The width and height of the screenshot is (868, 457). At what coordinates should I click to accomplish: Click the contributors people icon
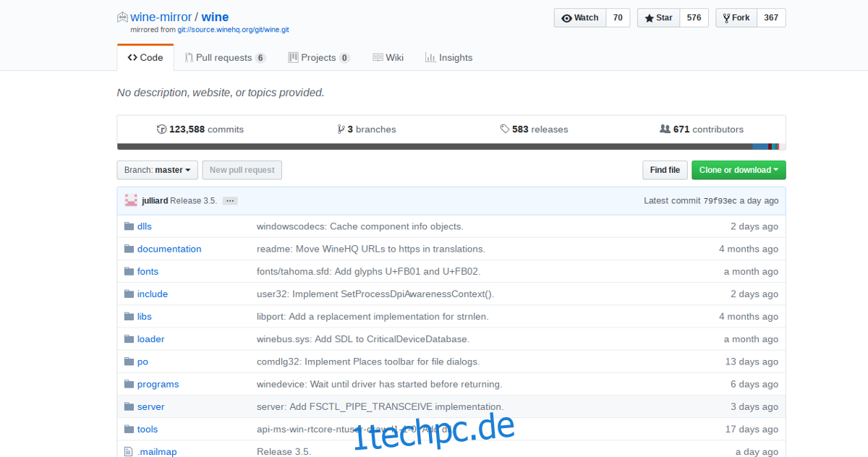(x=665, y=129)
